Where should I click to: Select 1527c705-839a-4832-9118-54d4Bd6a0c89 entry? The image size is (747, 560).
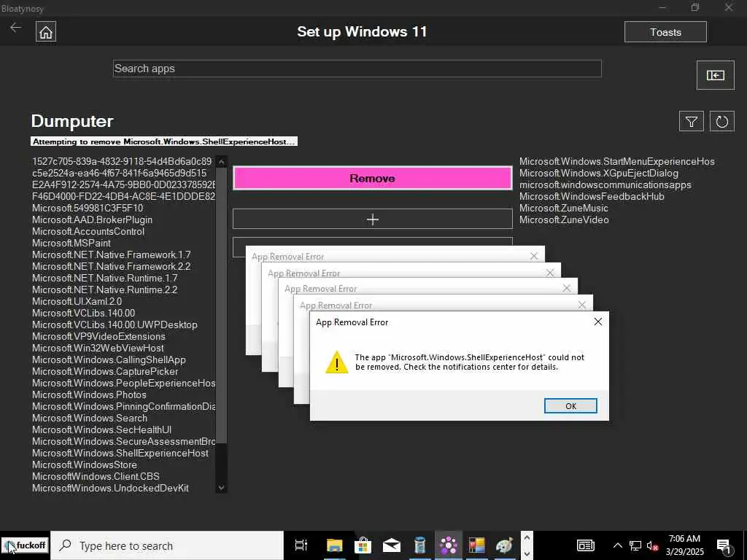click(122, 161)
